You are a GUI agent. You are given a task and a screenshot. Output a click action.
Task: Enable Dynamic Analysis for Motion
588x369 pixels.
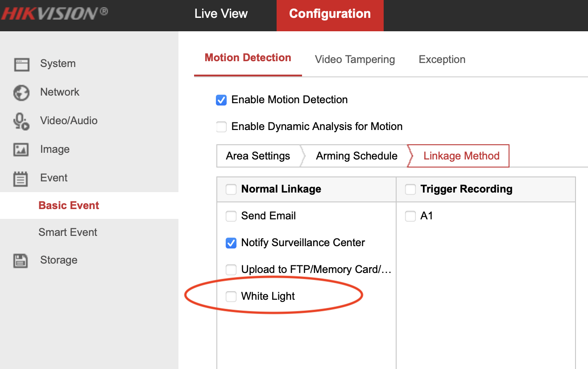221,127
